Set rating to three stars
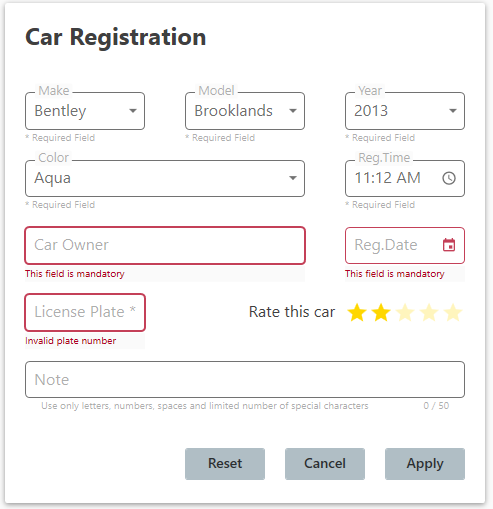The image size is (493, 509). 405,312
